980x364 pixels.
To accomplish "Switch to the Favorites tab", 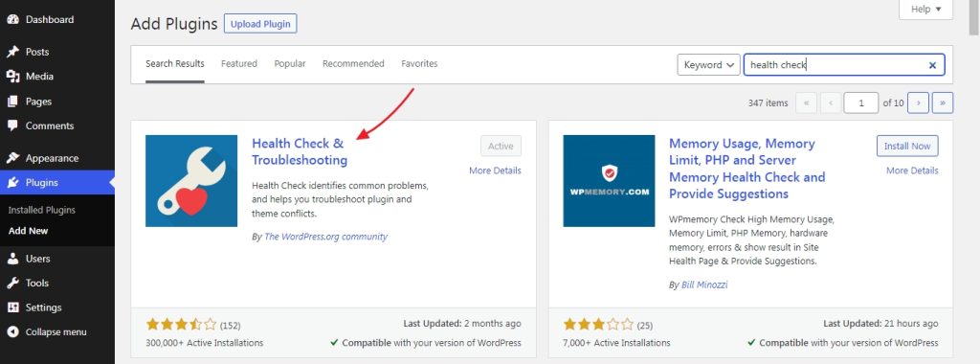I will pyautogui.click(x=419, y=64).
